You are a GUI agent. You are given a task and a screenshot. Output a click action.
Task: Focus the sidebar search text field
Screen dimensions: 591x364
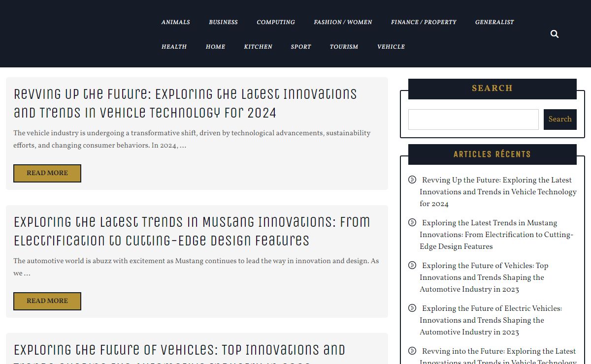click(473, 120)
